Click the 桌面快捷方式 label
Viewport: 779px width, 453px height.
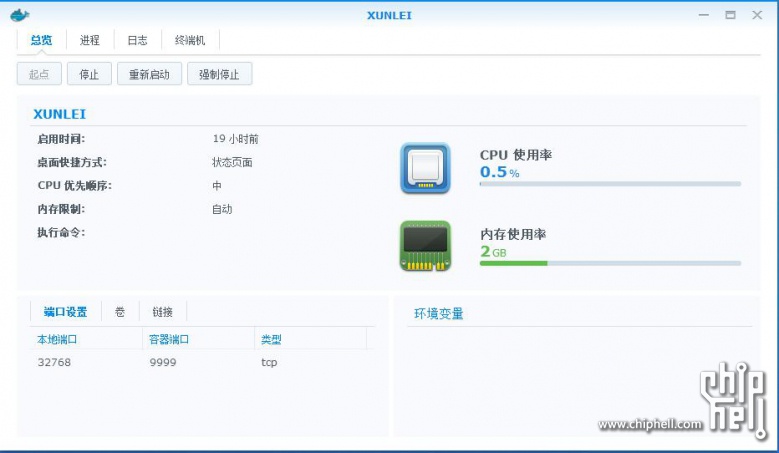click(x=72, y=162)
